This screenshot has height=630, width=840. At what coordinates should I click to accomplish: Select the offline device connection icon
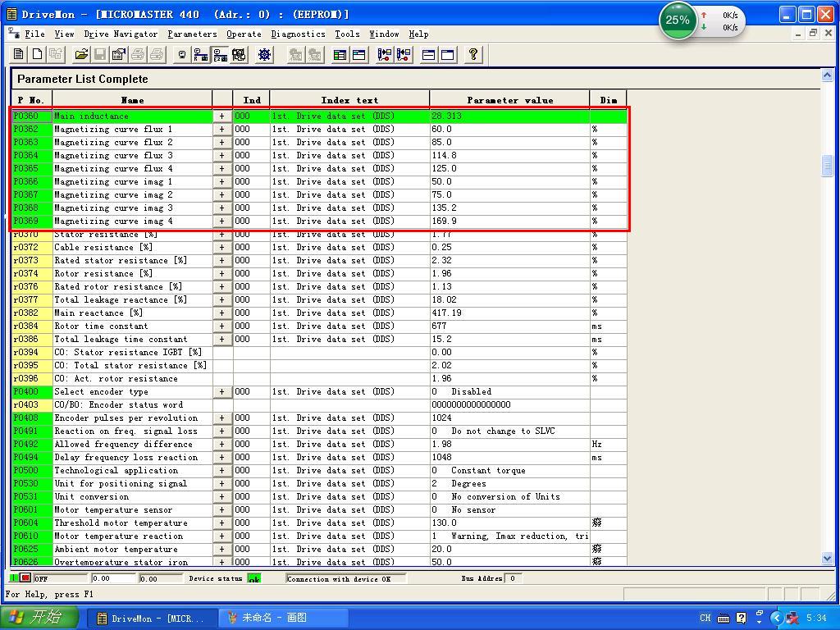182,54
